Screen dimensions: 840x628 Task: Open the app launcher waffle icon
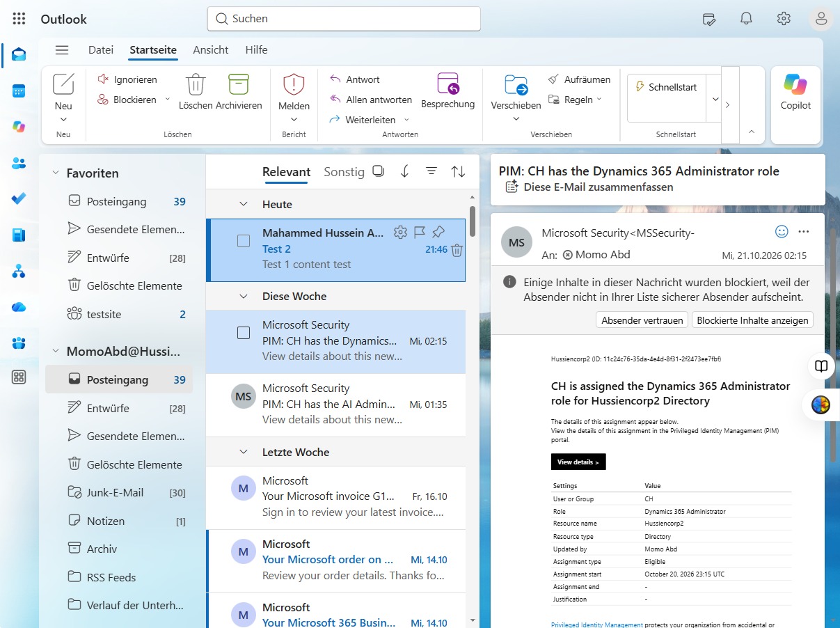[x=19, y=19]
